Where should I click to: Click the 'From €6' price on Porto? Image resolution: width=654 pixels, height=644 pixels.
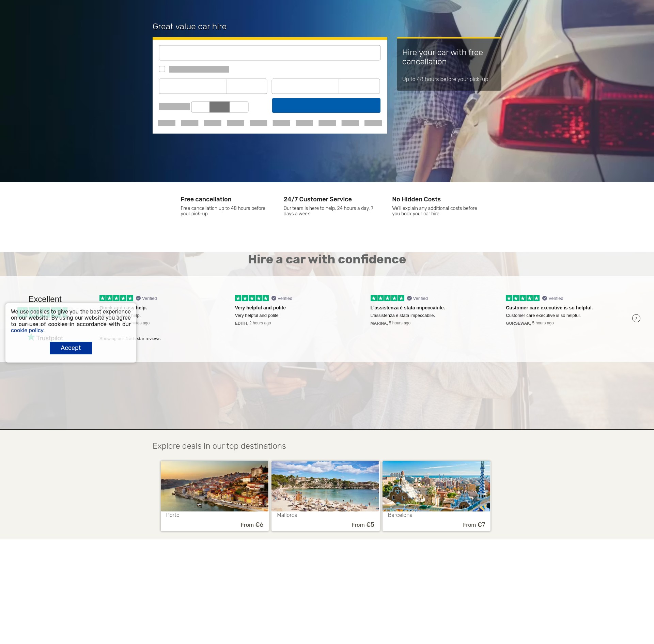tap(252, 525)
